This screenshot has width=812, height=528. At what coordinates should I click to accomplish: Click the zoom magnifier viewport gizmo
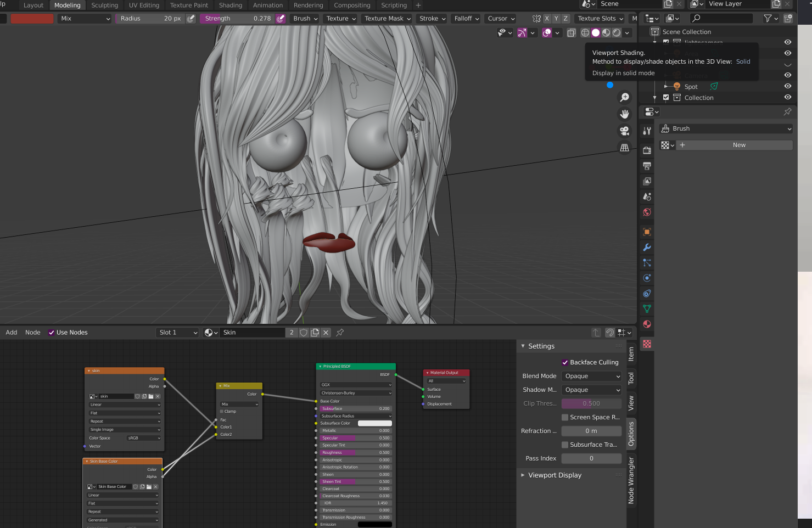624,98
